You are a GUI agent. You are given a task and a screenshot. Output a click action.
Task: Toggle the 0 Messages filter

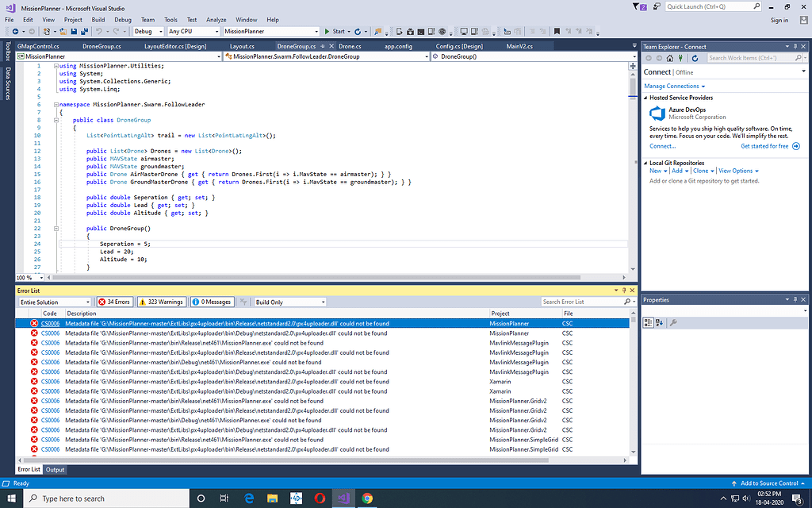[212, 302]
